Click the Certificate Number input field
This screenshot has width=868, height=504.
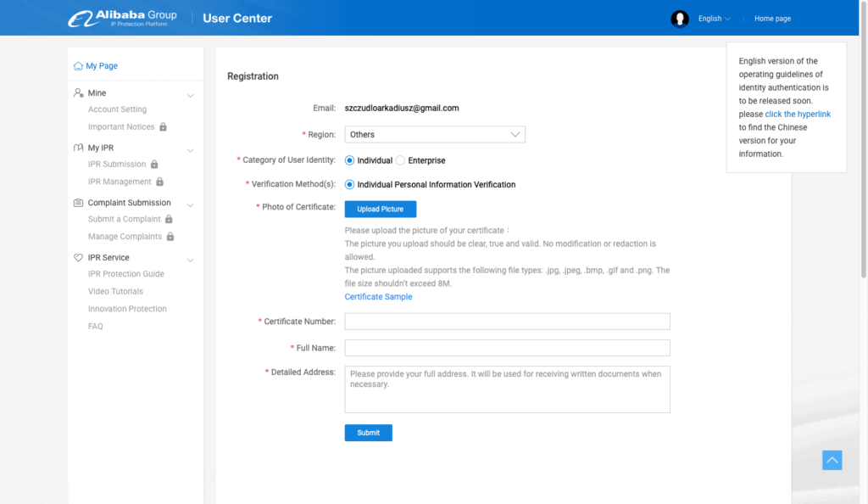[507, 322]
